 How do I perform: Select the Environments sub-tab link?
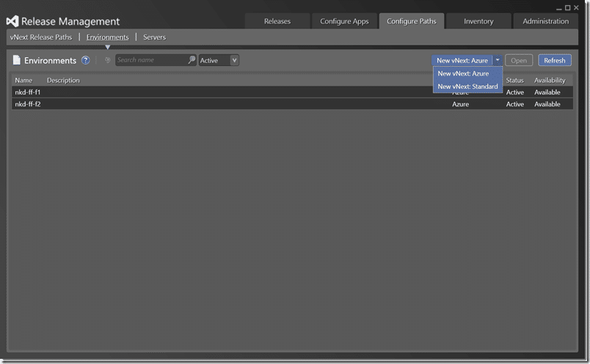(108, 37)
